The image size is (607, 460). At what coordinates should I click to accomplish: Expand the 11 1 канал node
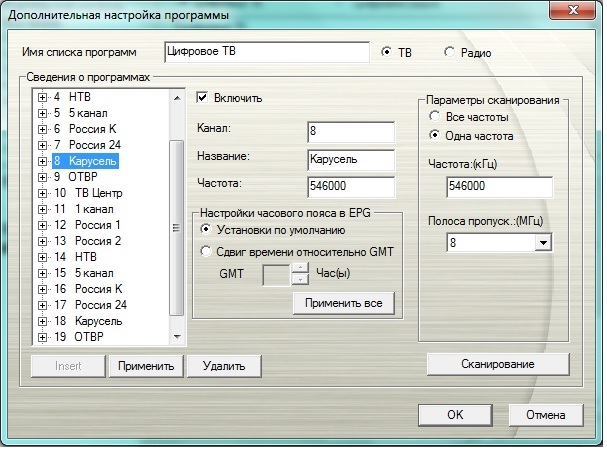pyautogui.click(x=42, y=209)
